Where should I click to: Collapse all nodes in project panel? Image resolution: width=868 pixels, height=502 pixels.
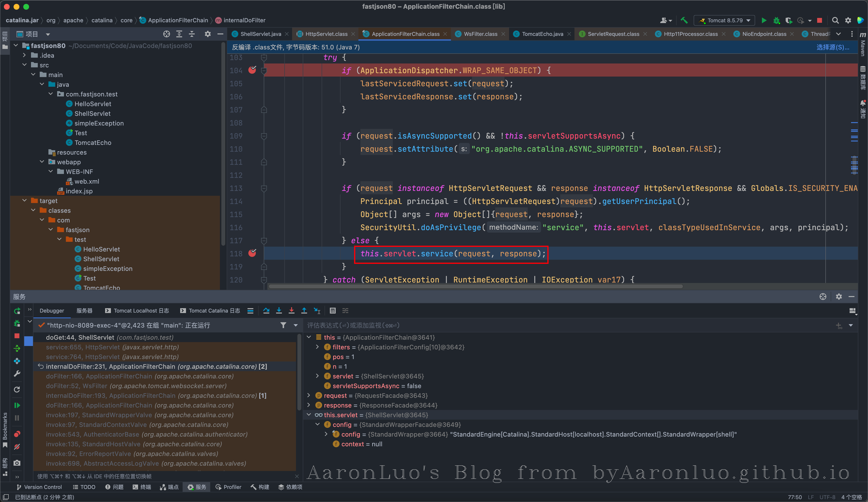point(192,34)
